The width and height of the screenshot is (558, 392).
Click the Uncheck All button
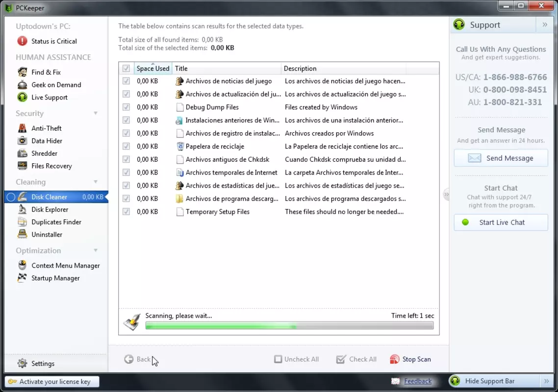297,359
